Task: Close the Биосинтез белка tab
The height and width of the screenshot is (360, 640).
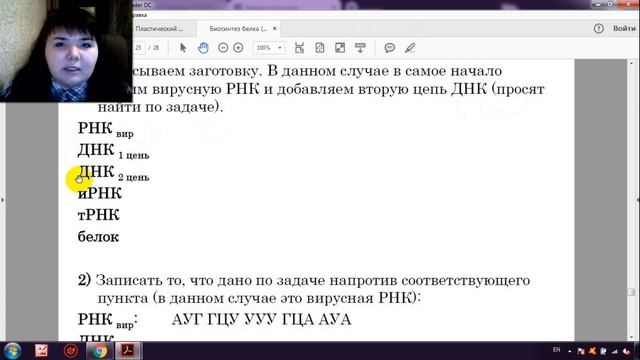Action: pyautogui.click(x=274, y=29)
